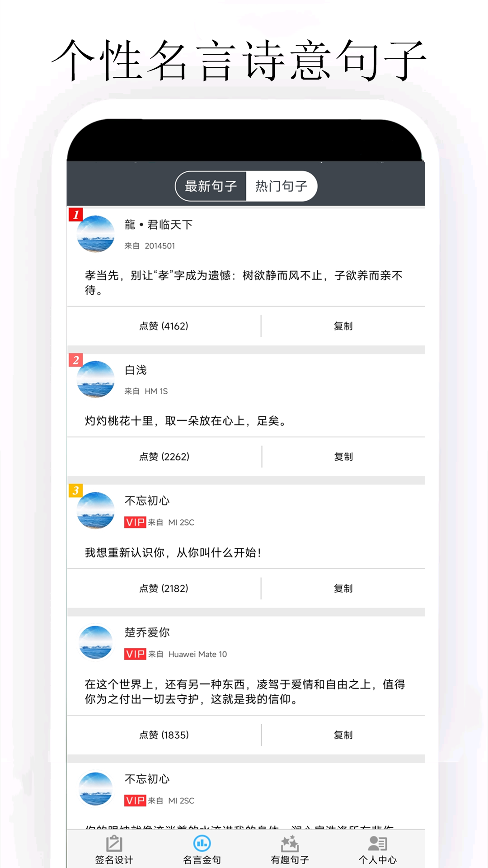Screen dimensions: 488x868
Task: Select the 热门句子 tab
Action: (281, 186)
